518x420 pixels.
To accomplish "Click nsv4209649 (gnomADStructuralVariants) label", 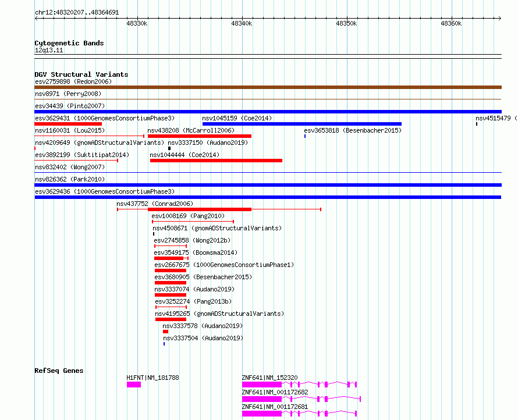I will 100,143.
